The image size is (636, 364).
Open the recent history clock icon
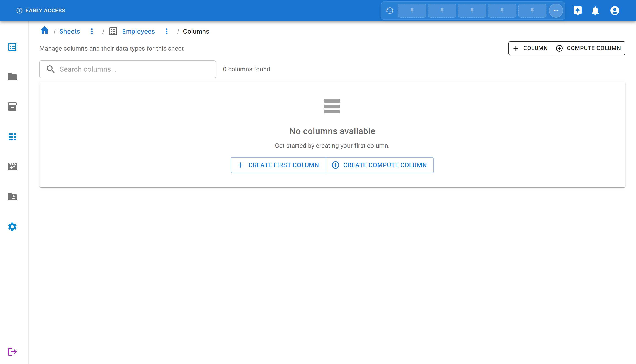(x=389, y=11)
